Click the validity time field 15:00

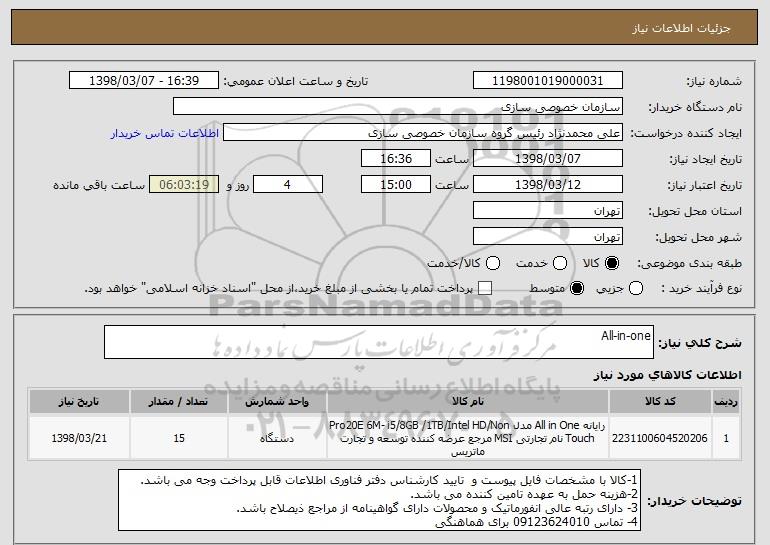396,185
